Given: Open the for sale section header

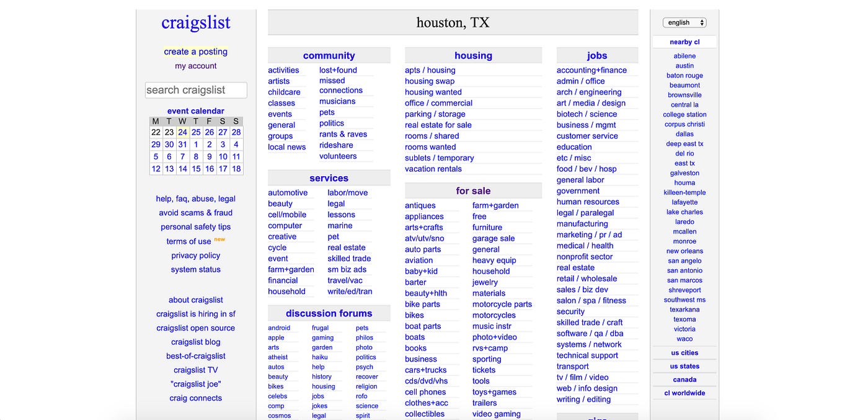Looking at the screenshot, I should click(x=473, y=190).
